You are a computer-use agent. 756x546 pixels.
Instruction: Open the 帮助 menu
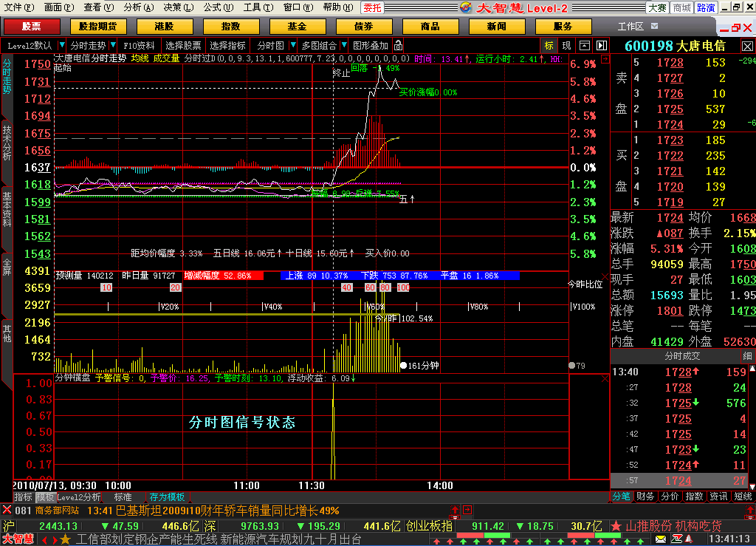(x=338, y=7)
